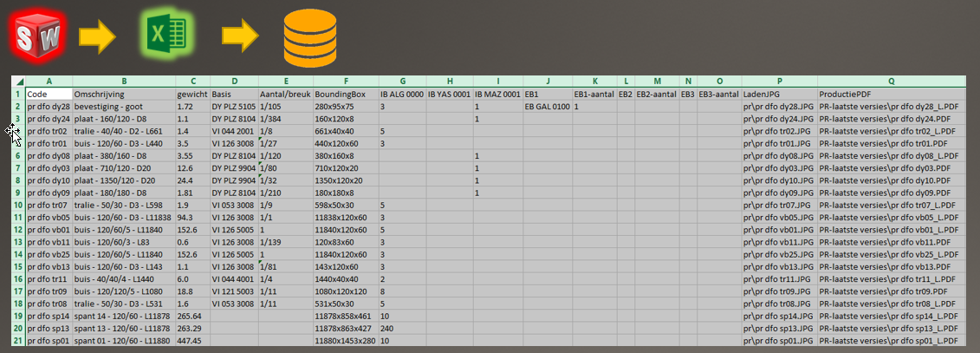The height and width of the screenshot is (353, 980).
Task: Click the Omschrijving header cell
Action: (125, 94)
